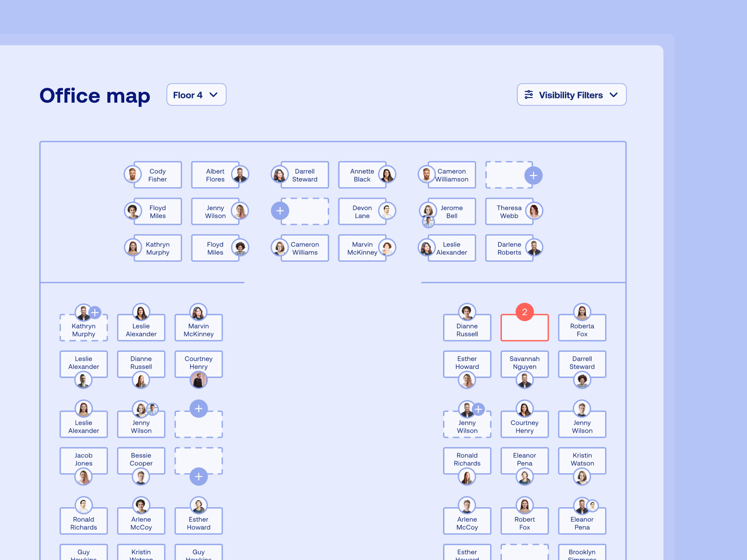This screenshot has width=747, height=560.
Task: Open the Floor 4 dropdown
Action: [x=196, y=95]
